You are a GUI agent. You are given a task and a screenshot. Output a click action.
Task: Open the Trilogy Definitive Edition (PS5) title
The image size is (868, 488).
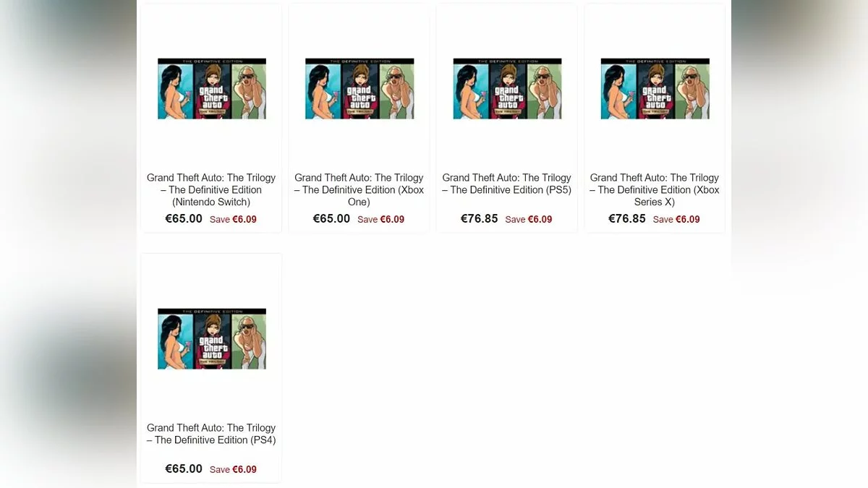(507, 184)
